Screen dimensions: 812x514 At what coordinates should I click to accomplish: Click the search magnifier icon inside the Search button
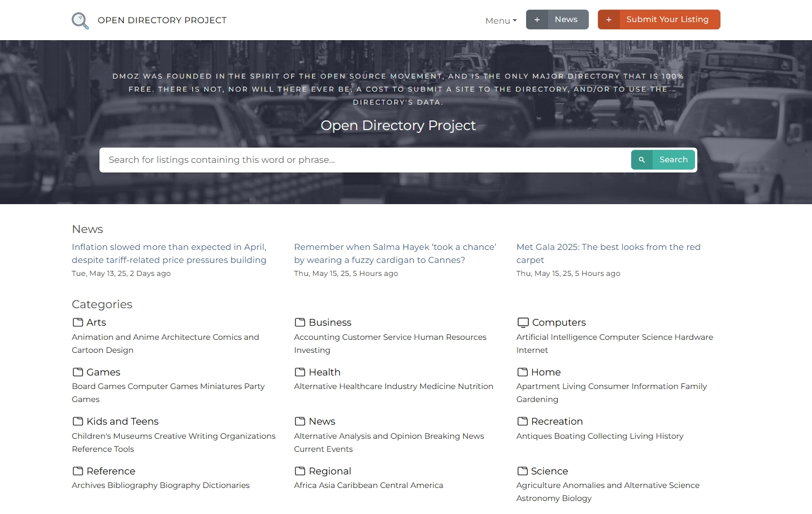click(x=642, y=159)
